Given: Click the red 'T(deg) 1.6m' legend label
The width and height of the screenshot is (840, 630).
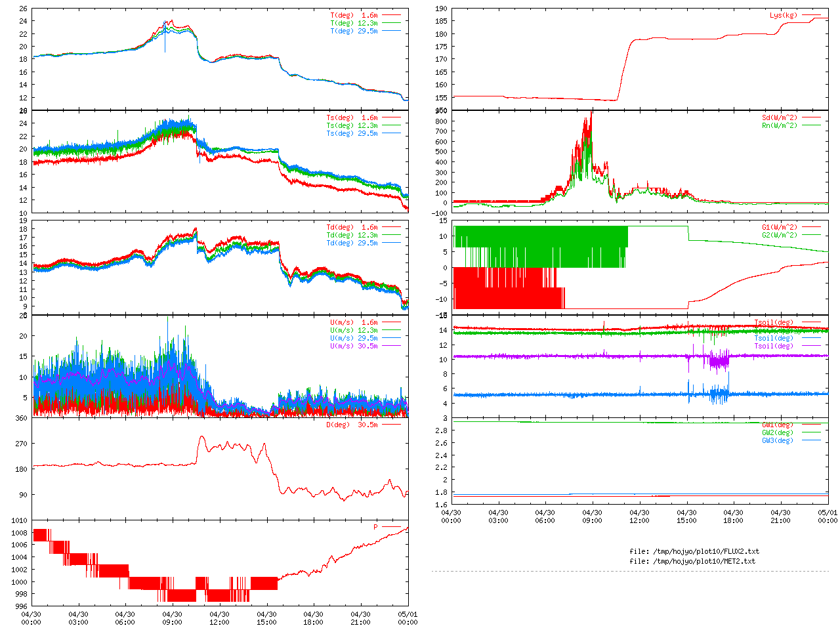Looking at the screenshot, I should 354,15.
